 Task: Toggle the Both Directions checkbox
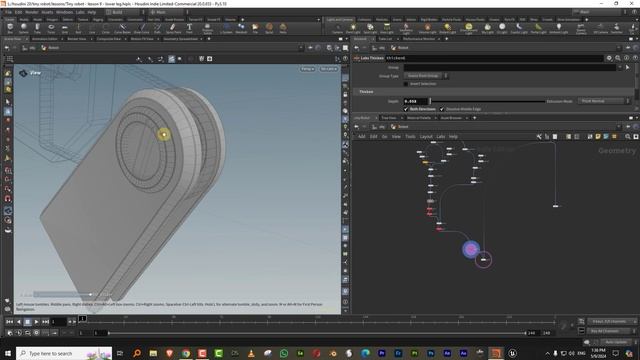coord(406,109)
